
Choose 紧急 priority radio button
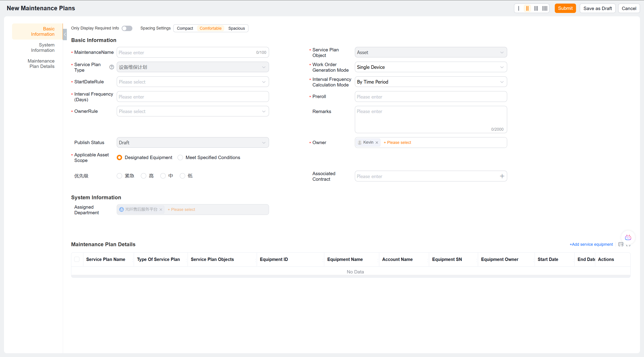click(x=119, y=176)
